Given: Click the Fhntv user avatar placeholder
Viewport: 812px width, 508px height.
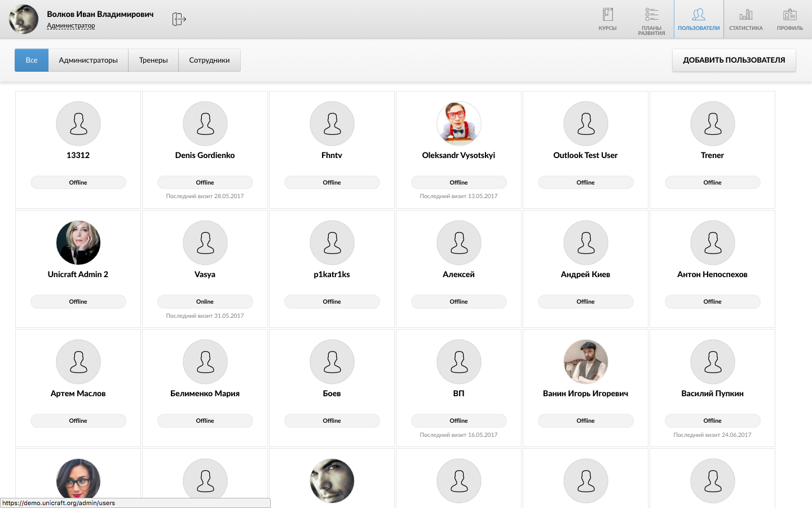Looking at the screenshot, I should (x=332, y=124).
